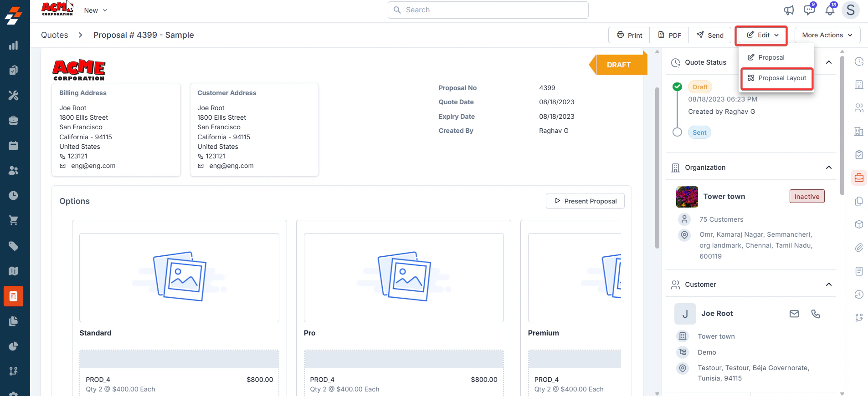Open the clock history icon in right rail

pos(859,61)
